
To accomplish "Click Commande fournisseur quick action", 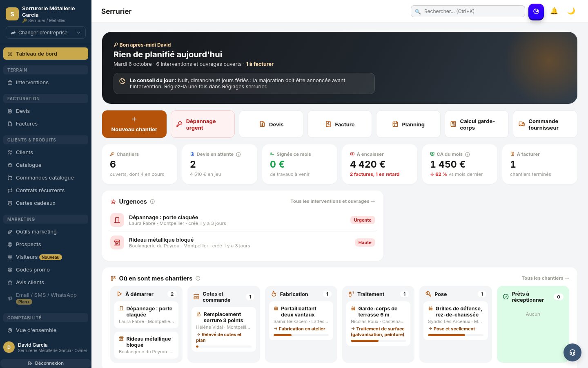I will tap(545, 124).
